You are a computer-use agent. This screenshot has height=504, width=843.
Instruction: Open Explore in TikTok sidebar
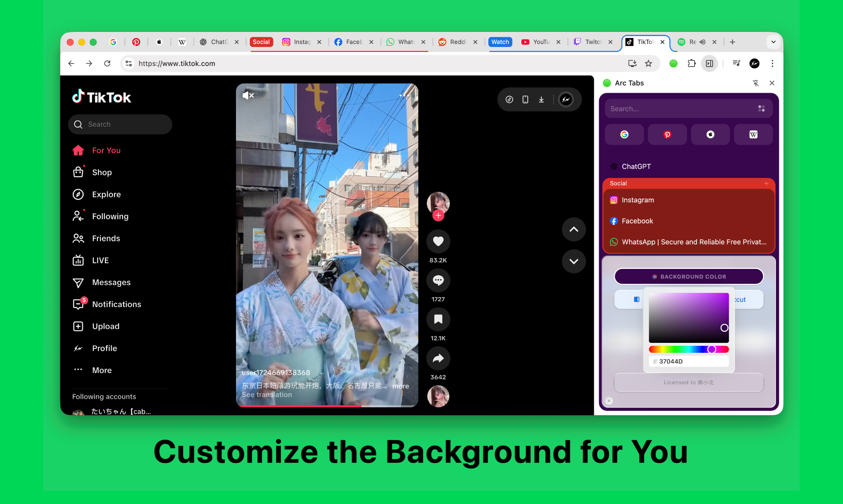coord(106,194)
